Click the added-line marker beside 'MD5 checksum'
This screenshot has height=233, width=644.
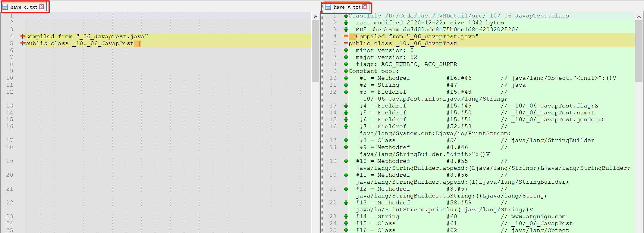pos(346,30)
